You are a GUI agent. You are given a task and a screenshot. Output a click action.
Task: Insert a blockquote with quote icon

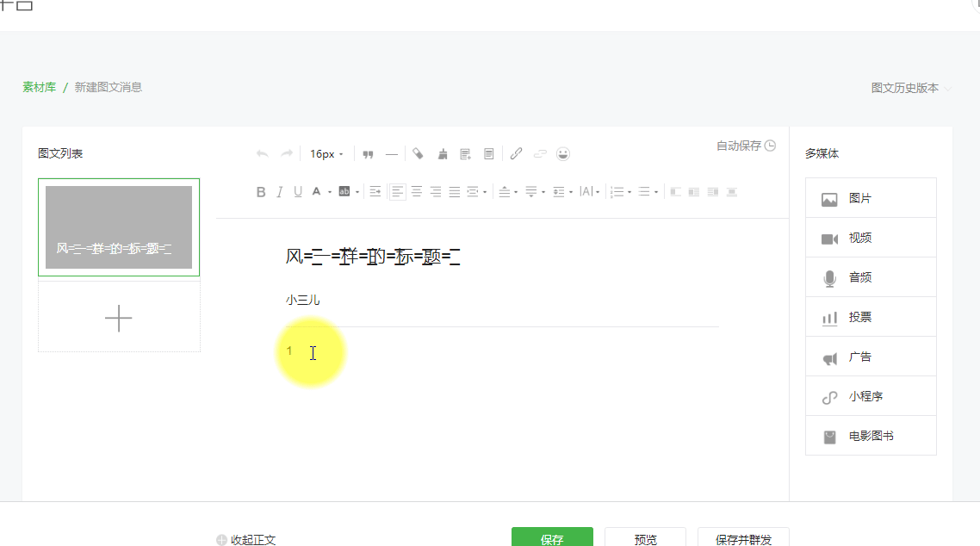click(x=368, y=153)
